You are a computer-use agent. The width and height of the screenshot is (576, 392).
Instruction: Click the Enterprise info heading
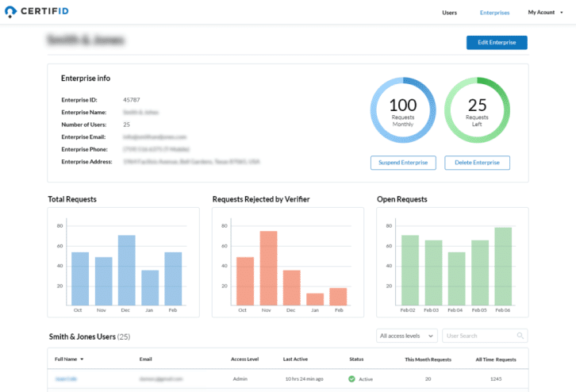click(x=86, y=79)
